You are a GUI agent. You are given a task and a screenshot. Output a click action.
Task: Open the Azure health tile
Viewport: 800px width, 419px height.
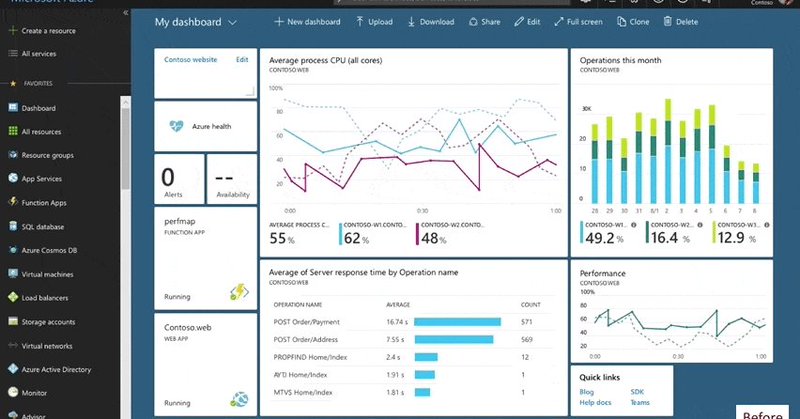pyautogui.click(x=206, y=126)
